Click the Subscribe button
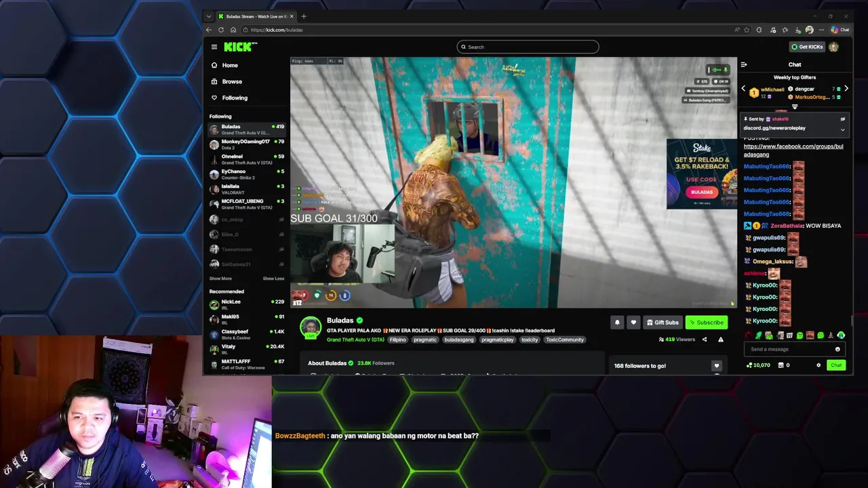 pos(707,323)
